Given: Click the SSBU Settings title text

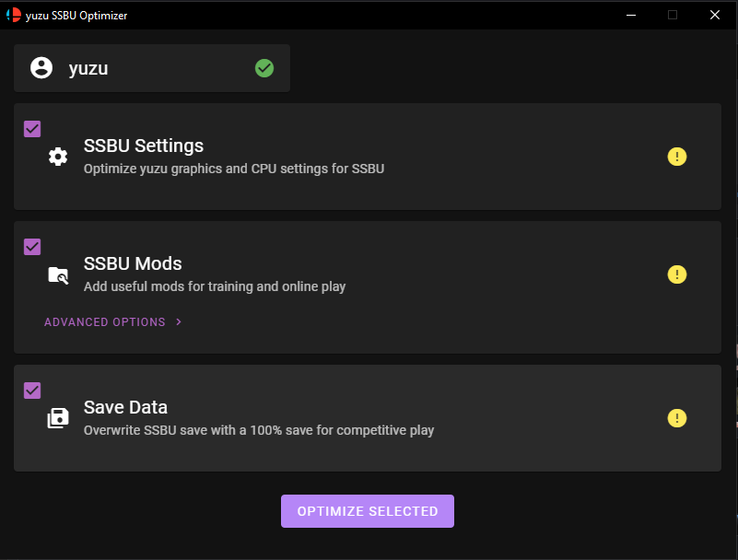Looking at the screenshot, I should (x=144, y=146).
